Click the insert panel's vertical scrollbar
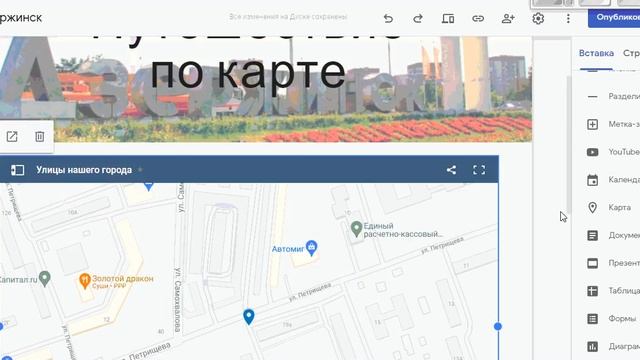Screen dimensions: 640x360 pos(569,143)
